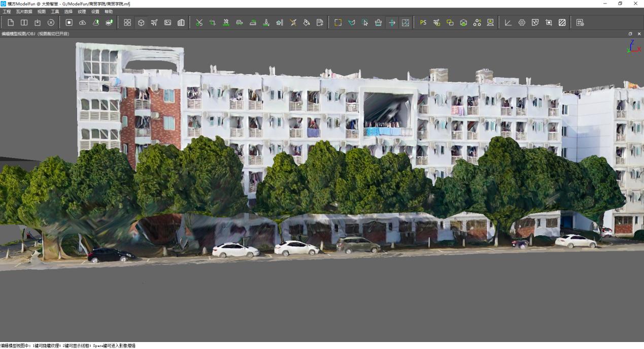Image resolution: width=644 pixels, height=349 pixels.
Task: Click the XYZ axis orientation gizmo
Action: pos(634,46)
